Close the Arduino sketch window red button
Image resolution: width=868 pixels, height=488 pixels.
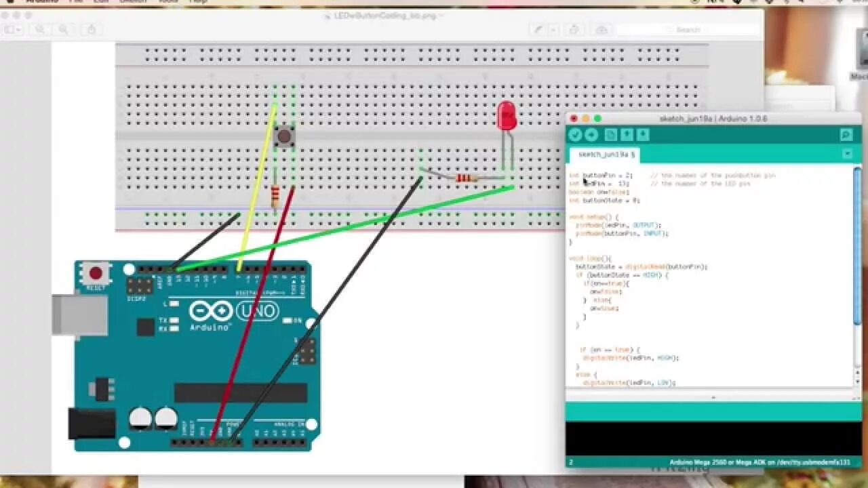(574, 119)
